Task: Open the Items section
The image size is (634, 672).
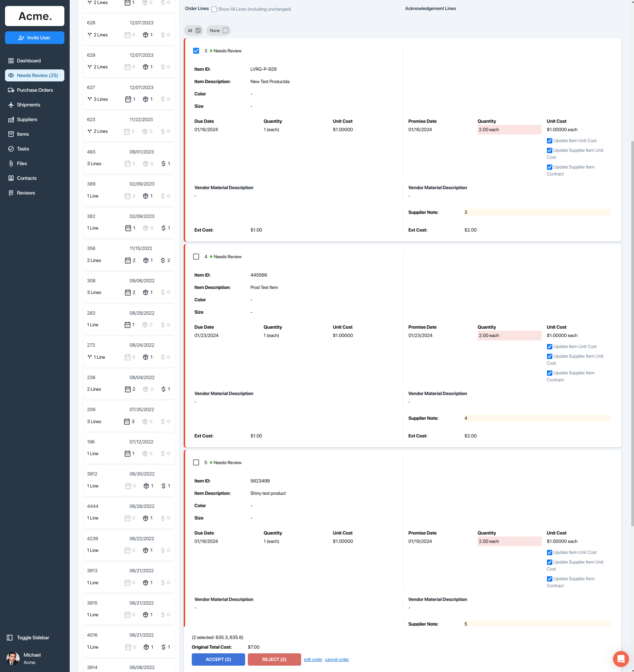Action: pos(22,134)
